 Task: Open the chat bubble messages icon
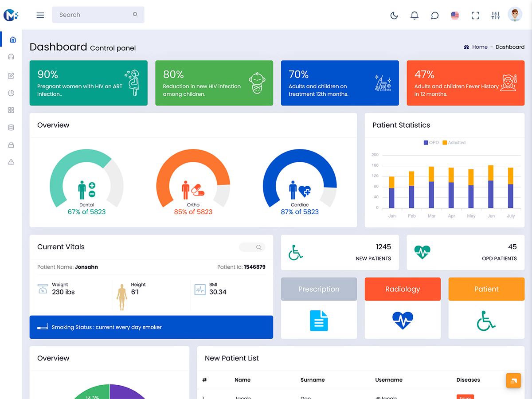coord(435,16)
